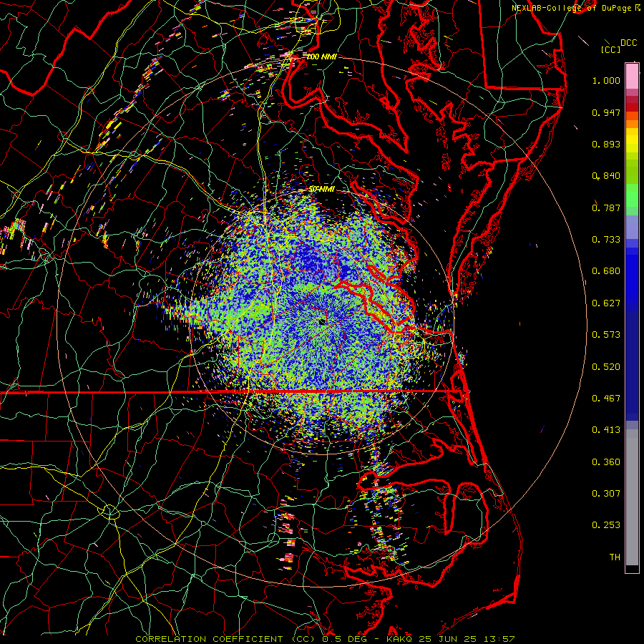Pick the gray segment of the color bar
The width and height of the screenshot is (644, 644).
tap(632, 497)
